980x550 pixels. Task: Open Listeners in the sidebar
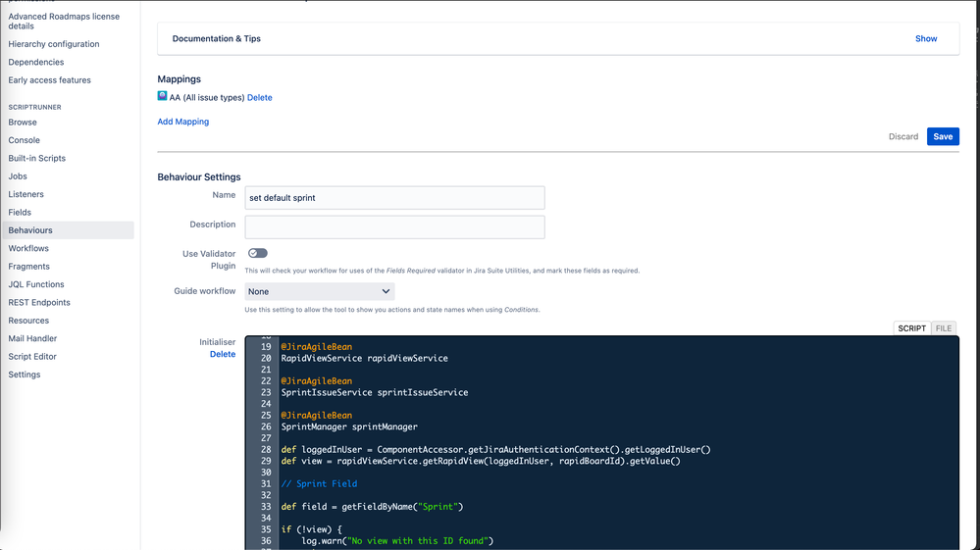click(26, 194)
